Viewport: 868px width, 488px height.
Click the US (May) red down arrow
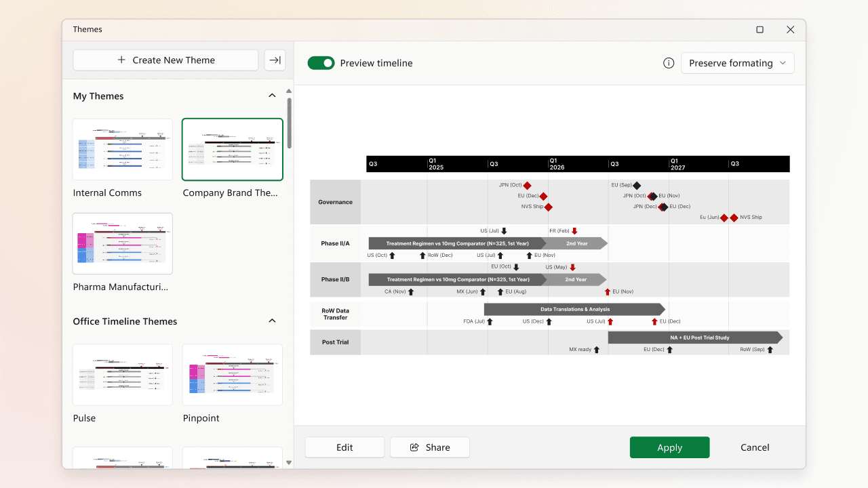click(x=572, y=267)
